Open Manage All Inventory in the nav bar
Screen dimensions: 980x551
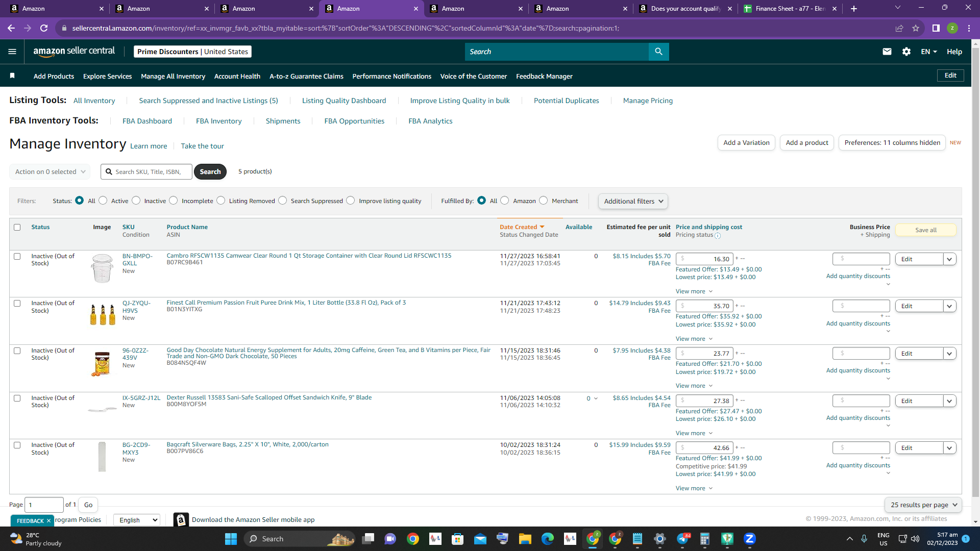tap(173, 76)
